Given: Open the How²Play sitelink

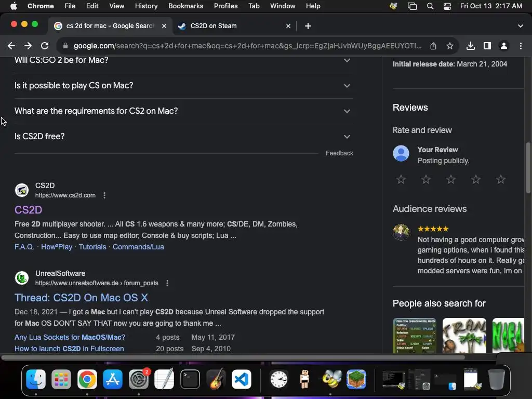Looking at the screenshot, I should 57,247.
